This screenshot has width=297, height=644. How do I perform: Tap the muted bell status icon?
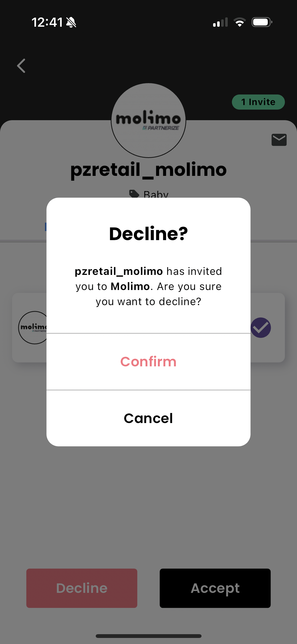click(71, 22)
